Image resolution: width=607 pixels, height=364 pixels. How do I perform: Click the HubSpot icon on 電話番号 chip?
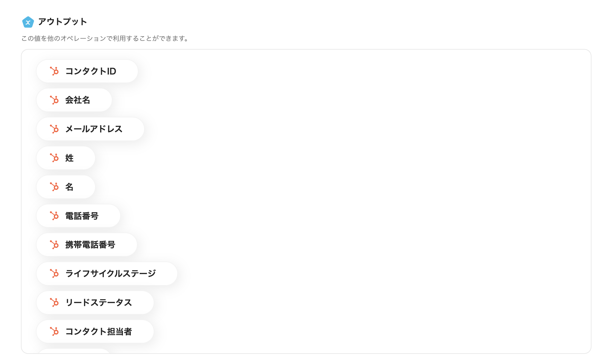tap(55, 216)
